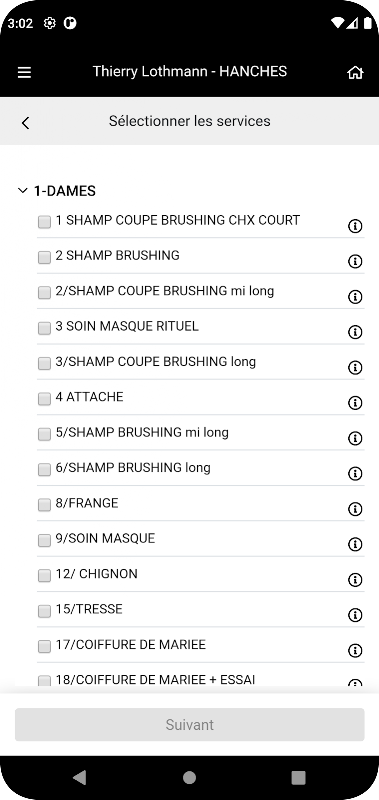Screen dimensions: 379x800
Task: Select the 15/TRESSE checkbox
Action: point(44,611)
